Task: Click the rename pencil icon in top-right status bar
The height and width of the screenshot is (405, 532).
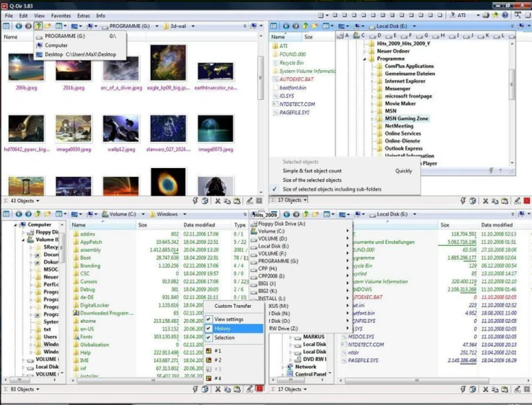Action: click(x=517, y=201)
